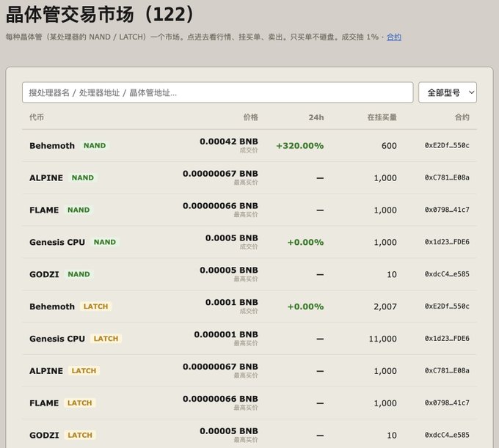
Task: Click the 晶体管交易市场 (122) page title
Action: point(100,15)
